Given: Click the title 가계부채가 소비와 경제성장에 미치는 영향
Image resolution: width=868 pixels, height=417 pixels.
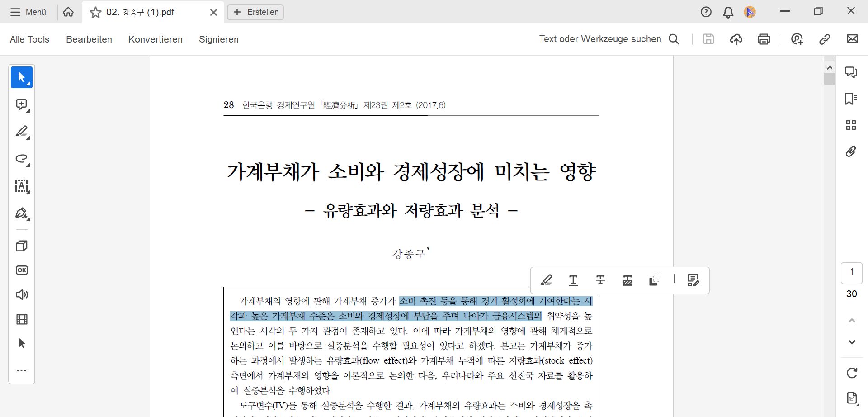Looking at the screenshot, I should click(x=411, y=172).
